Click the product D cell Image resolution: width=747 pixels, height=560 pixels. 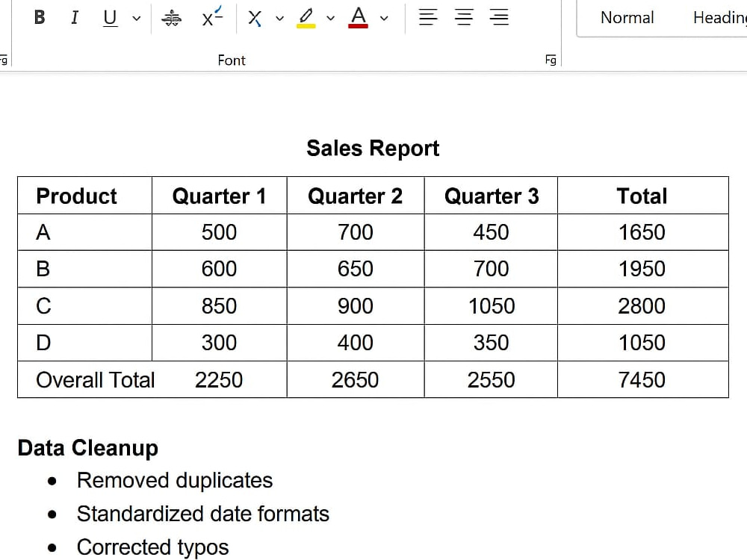pos(85,343)
